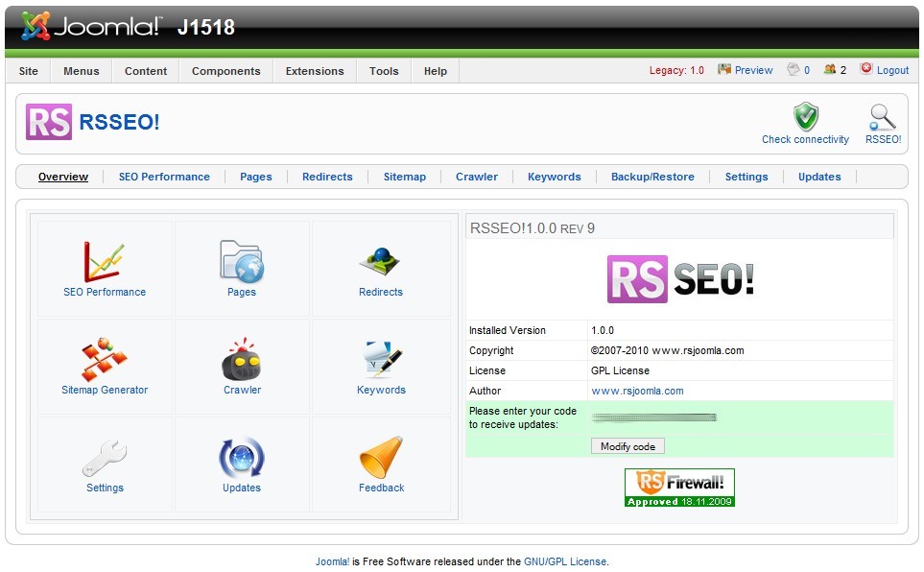Viewport: 924px width, 572px height.
Task: Click the Check connectivity label
Action: (805, 139)
